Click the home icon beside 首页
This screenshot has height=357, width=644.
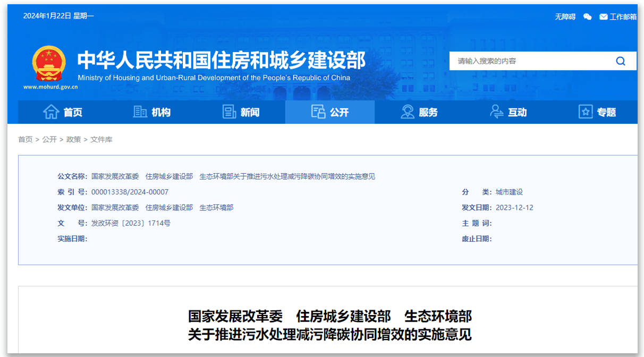(x=51, y=112)
